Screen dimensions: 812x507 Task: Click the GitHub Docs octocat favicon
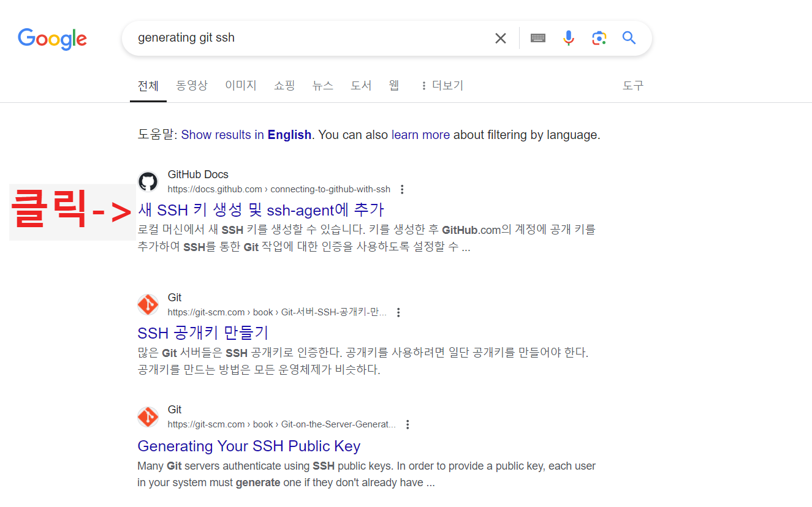click(x=148, y=182)
